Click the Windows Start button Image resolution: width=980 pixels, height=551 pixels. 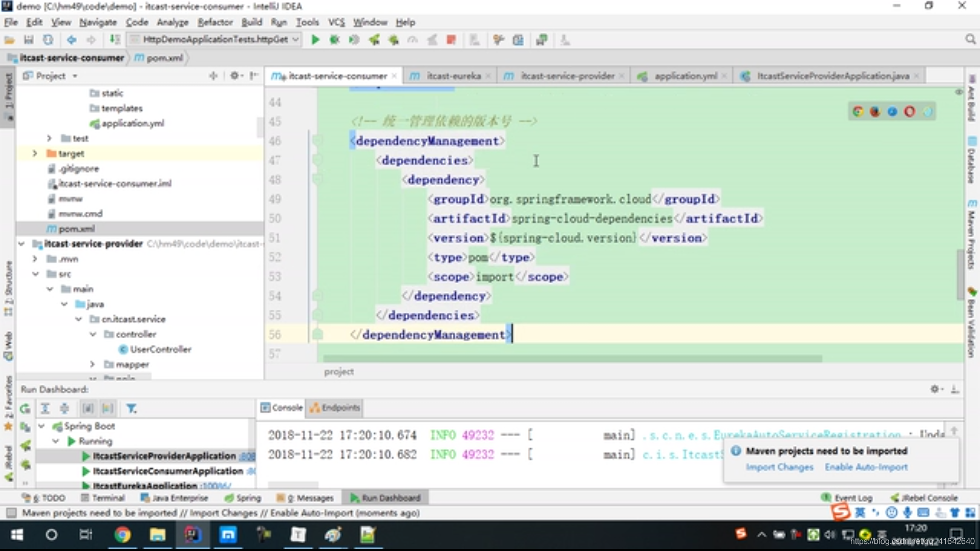pos(17,535)
